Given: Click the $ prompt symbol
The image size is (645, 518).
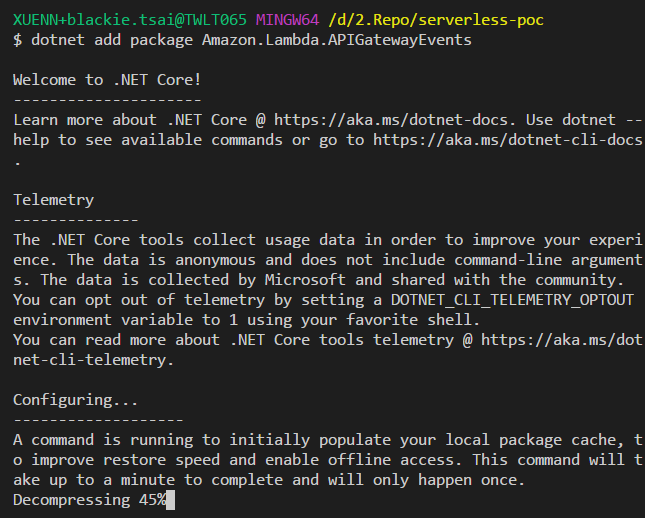Looking at the screenshot, I should [x=18, y=40].
